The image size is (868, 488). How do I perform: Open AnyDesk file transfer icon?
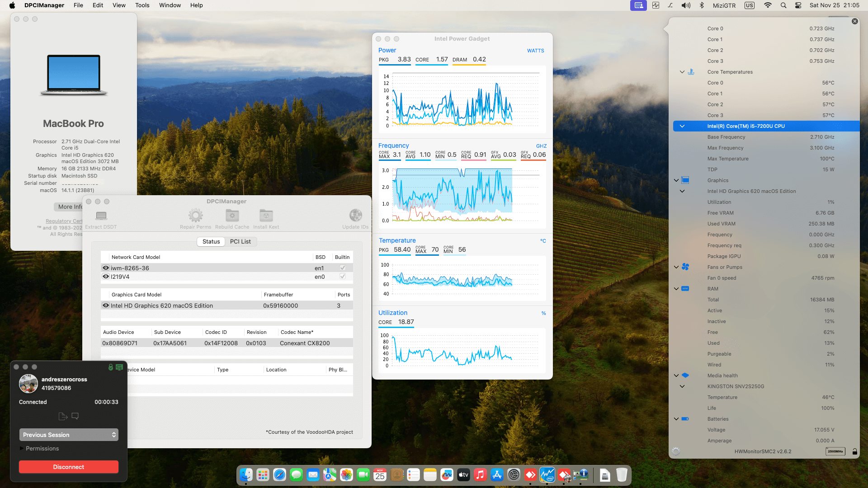pyautogui.click(x=63, y=416)
